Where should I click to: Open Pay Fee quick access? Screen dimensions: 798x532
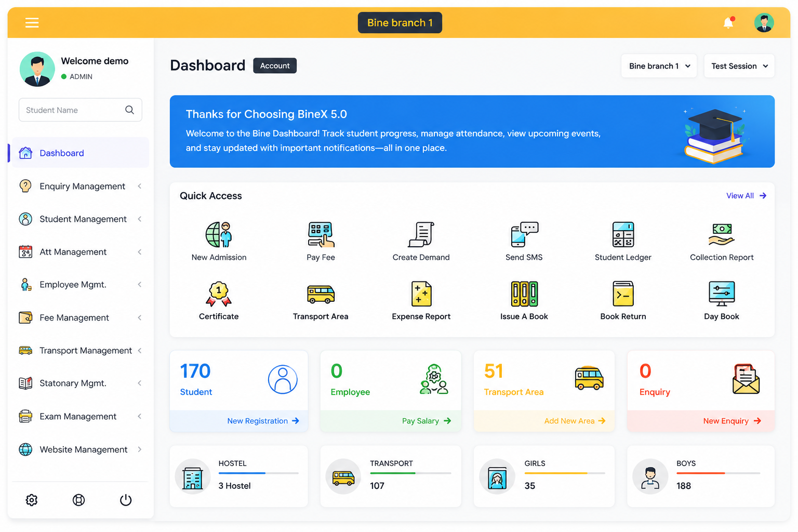pos(321,242)
